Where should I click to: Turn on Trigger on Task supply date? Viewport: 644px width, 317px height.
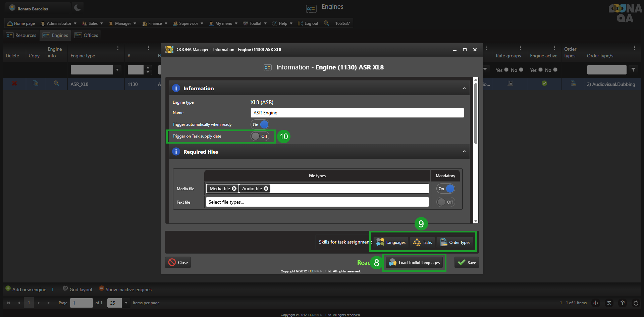[260, 136]
